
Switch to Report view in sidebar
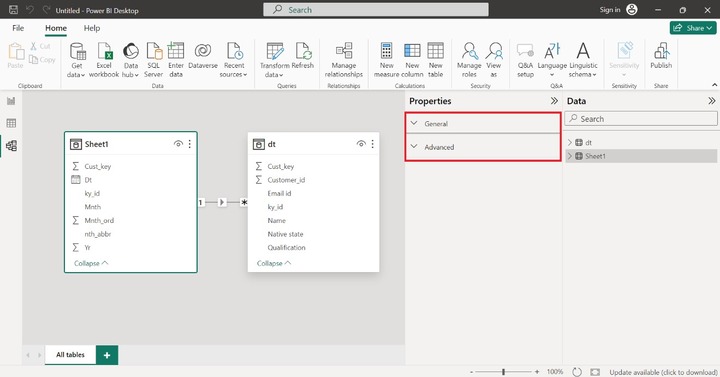[11, 101]
